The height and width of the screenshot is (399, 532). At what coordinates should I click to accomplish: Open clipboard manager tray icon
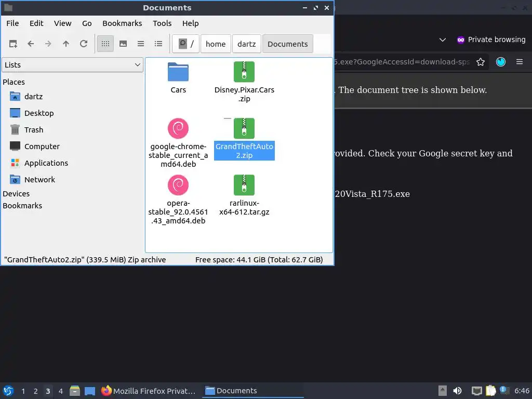coord(490,391)
